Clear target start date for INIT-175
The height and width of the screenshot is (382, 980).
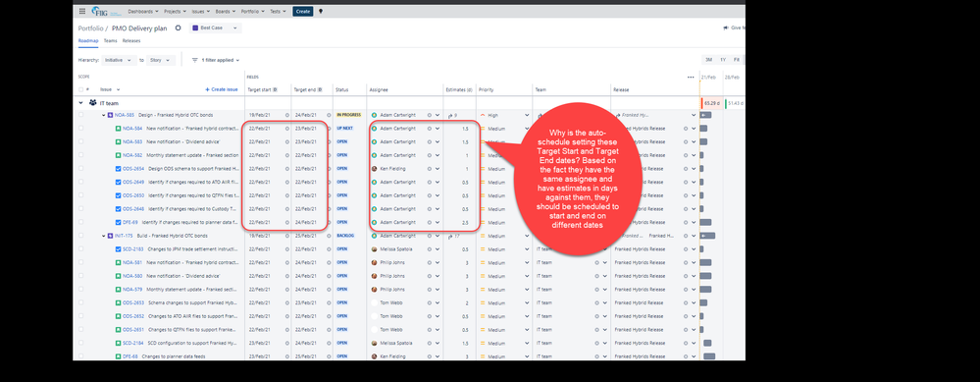(287, 236)
